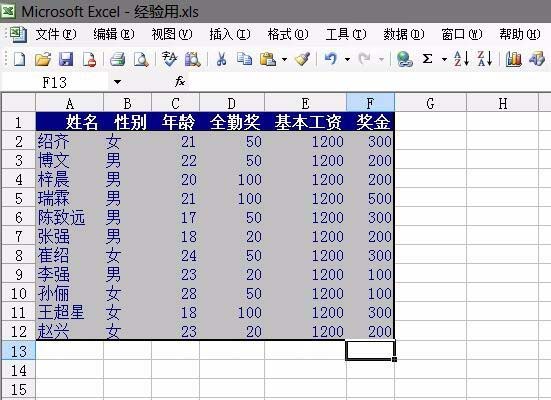Print with the printer icon
551x400 pixels.
[117, 59]
